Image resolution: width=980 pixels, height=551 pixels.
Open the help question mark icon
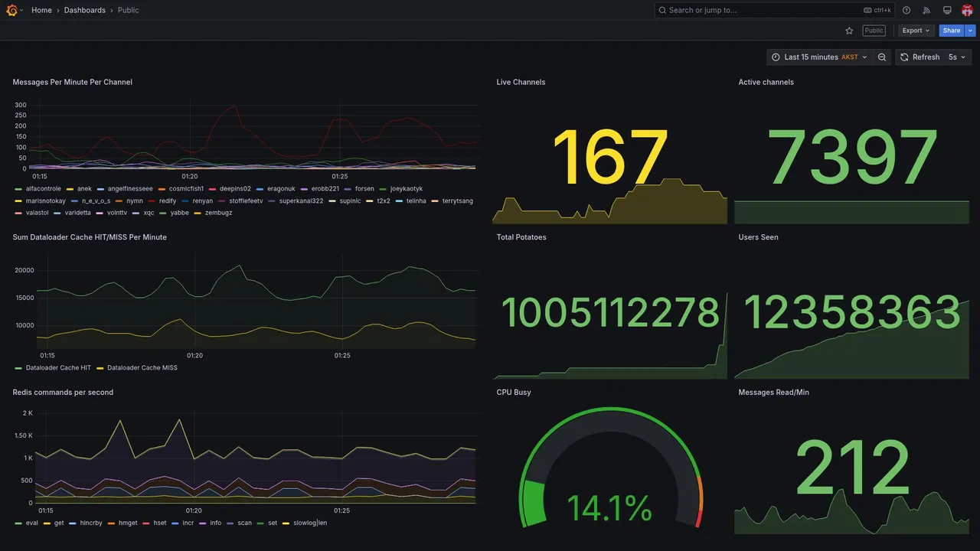pos(906,10)
